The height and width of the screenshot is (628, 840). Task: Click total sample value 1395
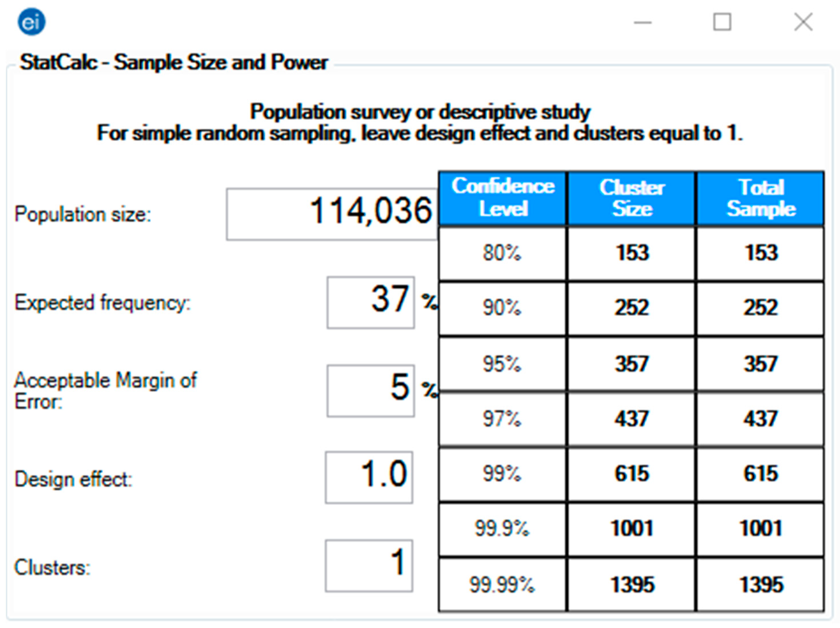point(761,585)
